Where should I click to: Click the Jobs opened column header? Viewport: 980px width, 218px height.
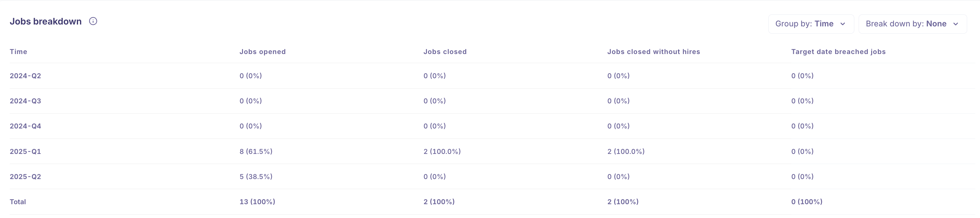tap(262, 52)
